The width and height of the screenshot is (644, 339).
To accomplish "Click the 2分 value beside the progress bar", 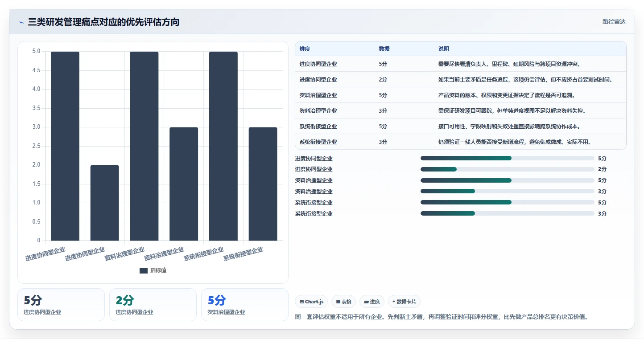I will pyautogui.click(x=602, y=169).
